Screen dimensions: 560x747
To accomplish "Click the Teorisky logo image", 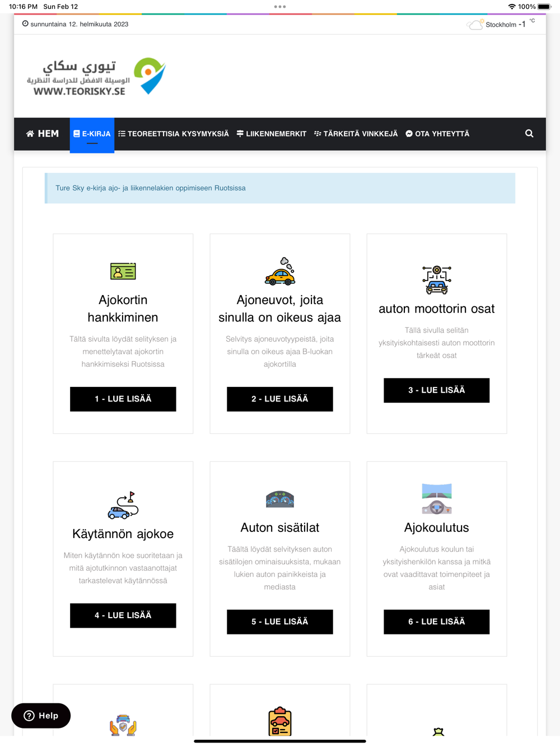I will click(x=96, y=77).
